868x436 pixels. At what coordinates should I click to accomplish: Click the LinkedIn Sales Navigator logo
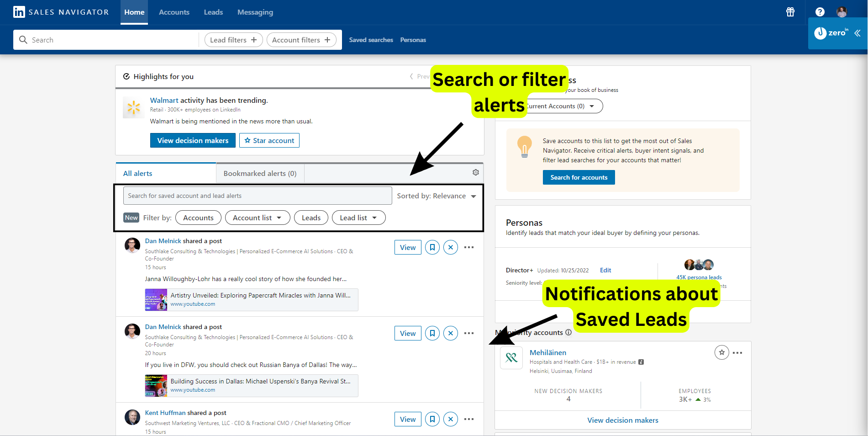(61, 12)
